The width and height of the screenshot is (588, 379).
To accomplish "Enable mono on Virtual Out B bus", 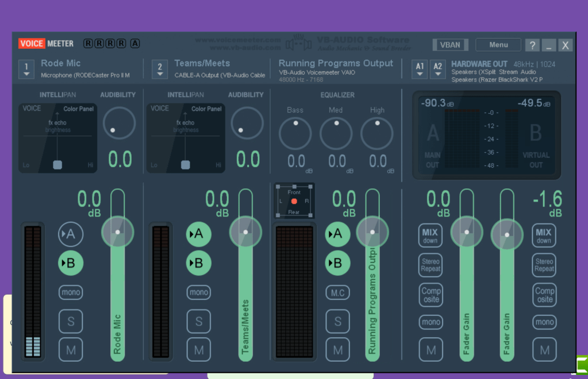I will tap(544, 322).
